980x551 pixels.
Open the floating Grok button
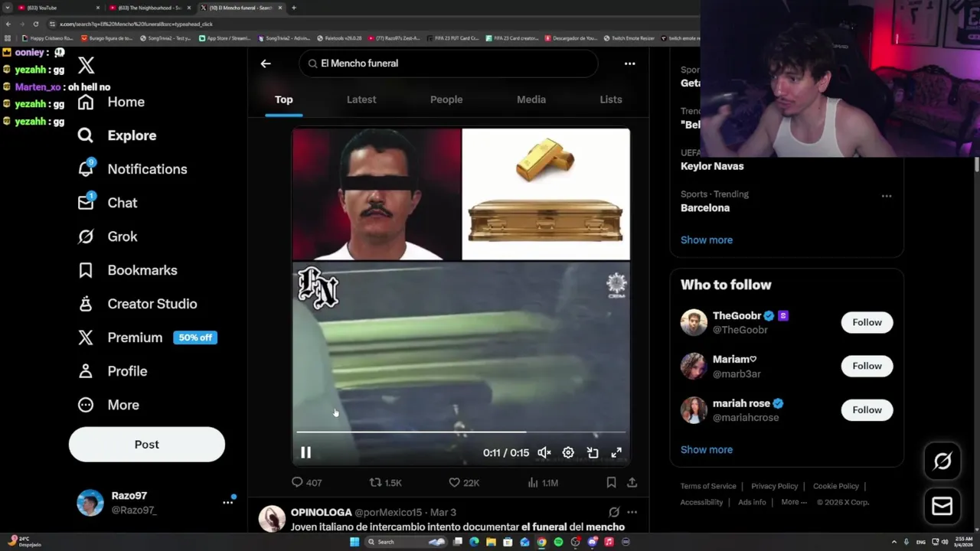coord(942,461)
